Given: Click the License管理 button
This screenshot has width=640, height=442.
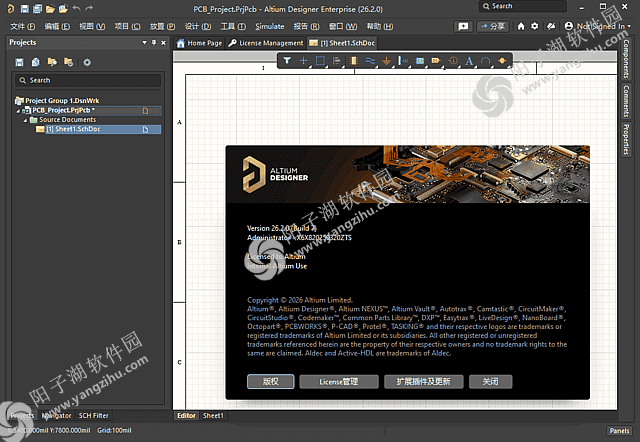Looking at the screenshot, I should [x=339, y=382].
